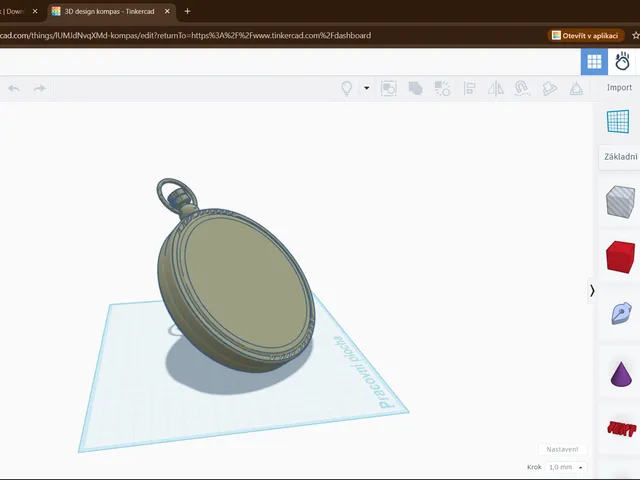Close the Down browser tab
The image size is (640, 480).
(x=35, y=11)
